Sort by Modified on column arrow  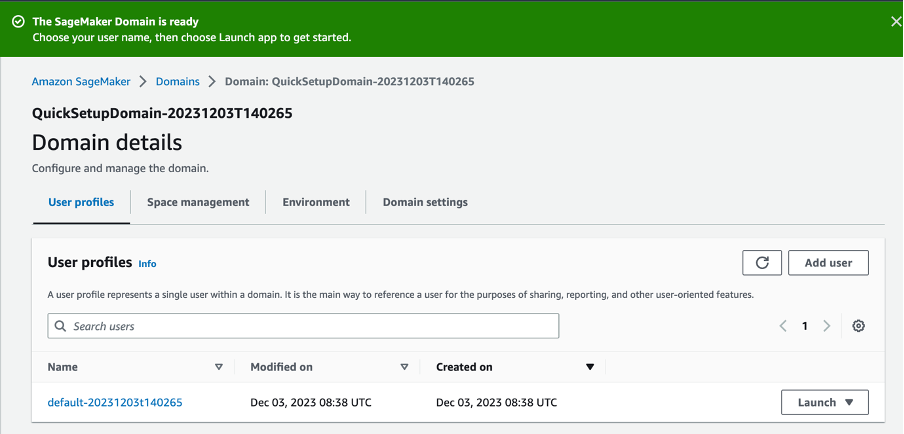(x=404, y=367)
